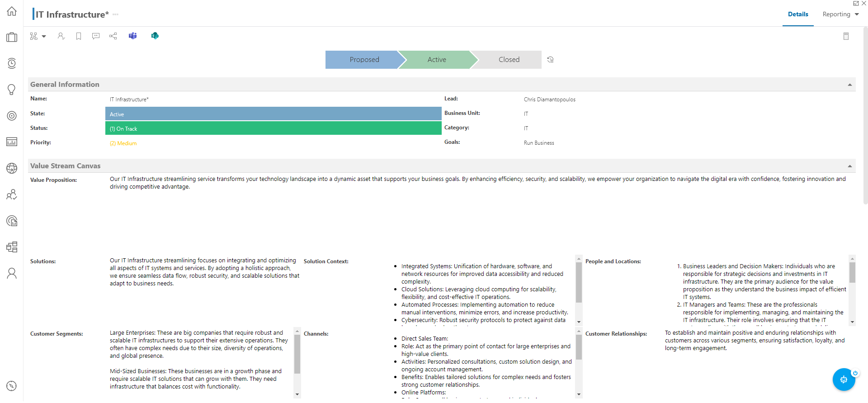Open the dashboard blocks sidebar icon
This screenshot has width=868, height=403.
point(12,247)
